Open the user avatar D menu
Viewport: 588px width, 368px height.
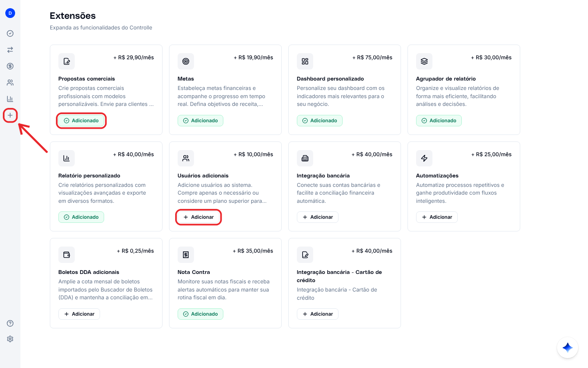(10, 13)
